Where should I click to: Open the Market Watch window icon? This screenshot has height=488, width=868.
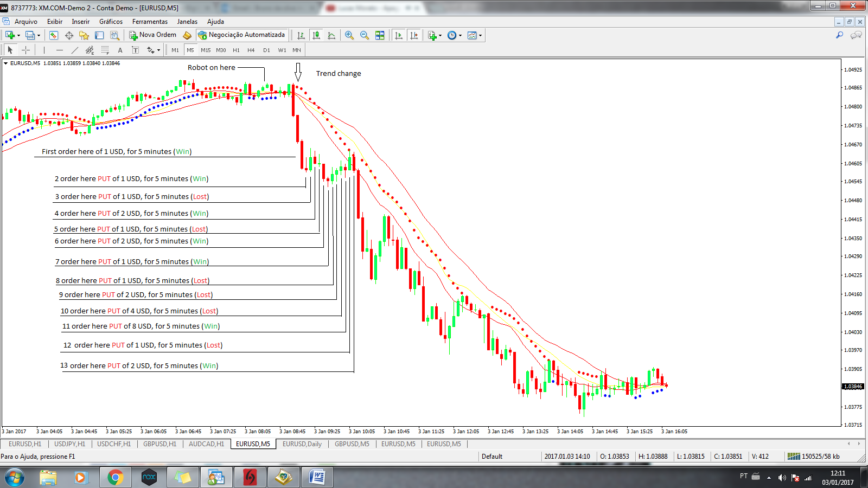point(54,35)
